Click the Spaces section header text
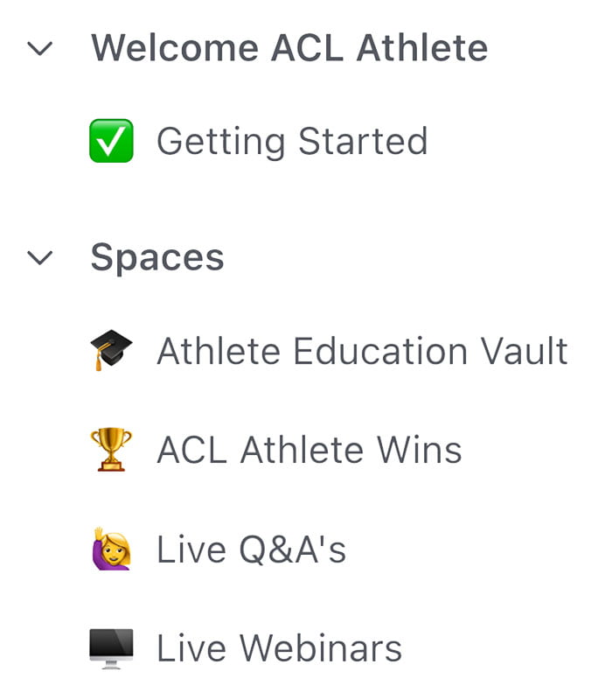 [157, 257]
